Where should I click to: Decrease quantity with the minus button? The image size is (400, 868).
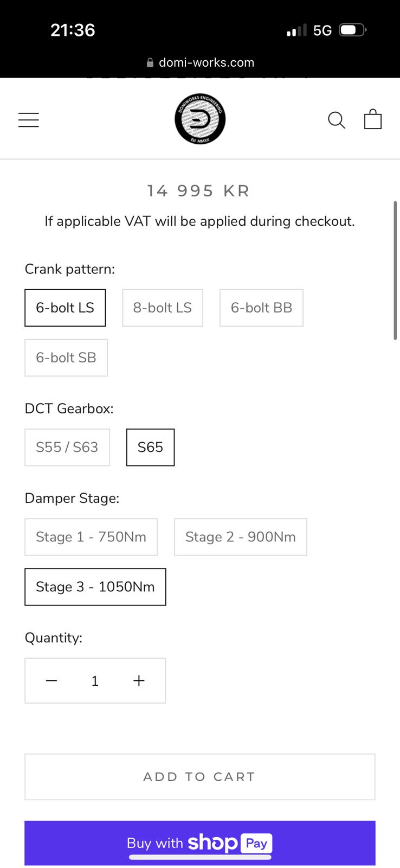pos(51,681)
